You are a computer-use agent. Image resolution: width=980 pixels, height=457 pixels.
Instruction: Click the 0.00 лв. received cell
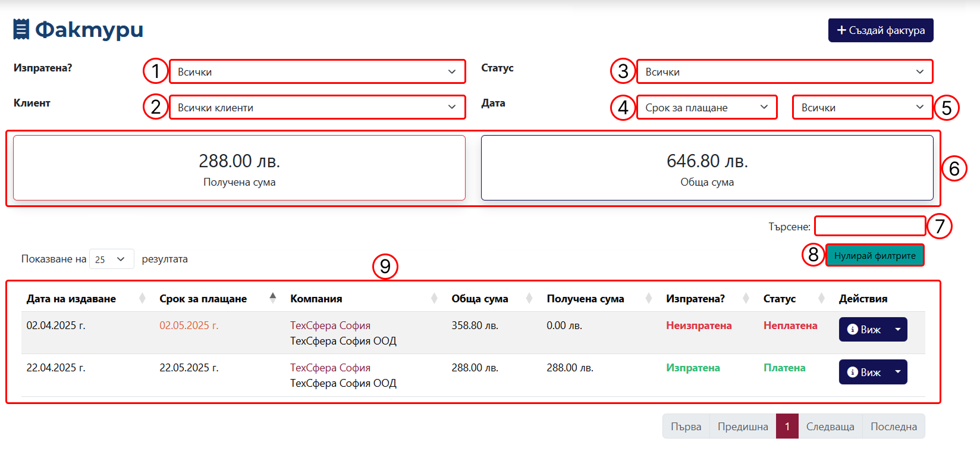click(x=564, y=325)
